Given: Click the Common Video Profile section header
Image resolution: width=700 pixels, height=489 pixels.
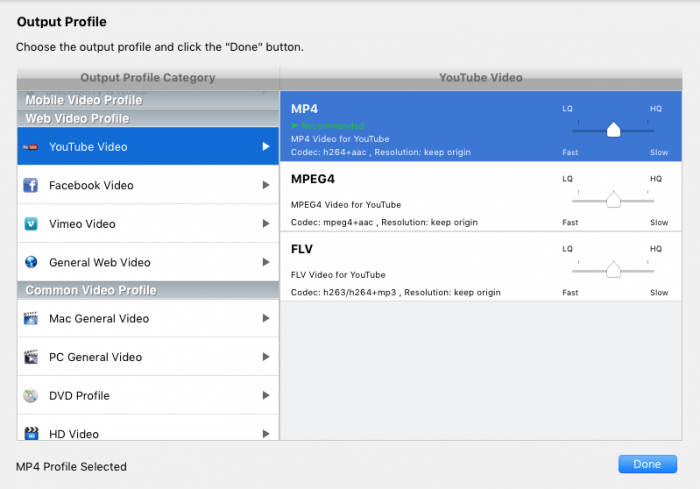Looking at the screenshot, I should [148, 290].
